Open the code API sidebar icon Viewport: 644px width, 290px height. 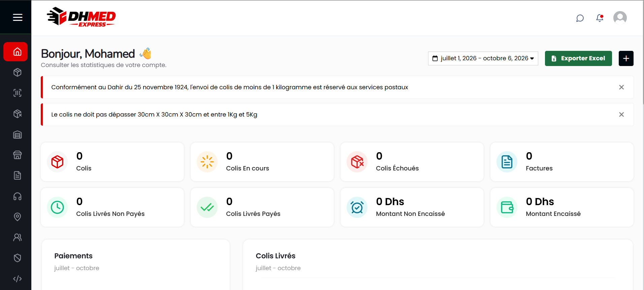tap(18, 279)
